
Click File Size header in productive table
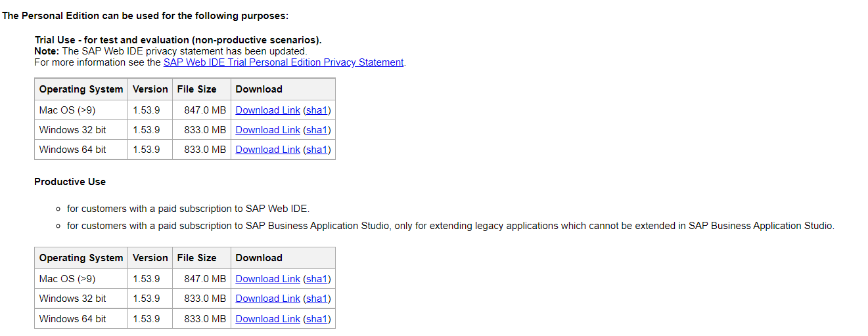coord(202,258)
